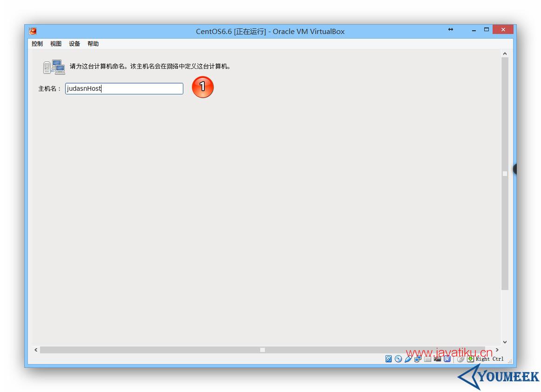Maximize the VirtualBox window
This screenshot has width=541, height=392.
click(487, 30)
